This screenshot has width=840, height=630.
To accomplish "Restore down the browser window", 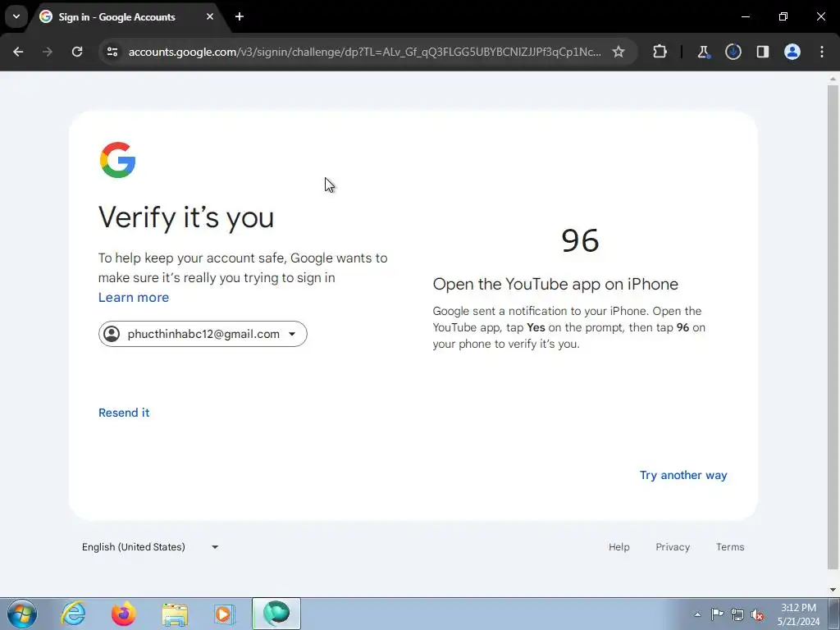I will 783,16.
